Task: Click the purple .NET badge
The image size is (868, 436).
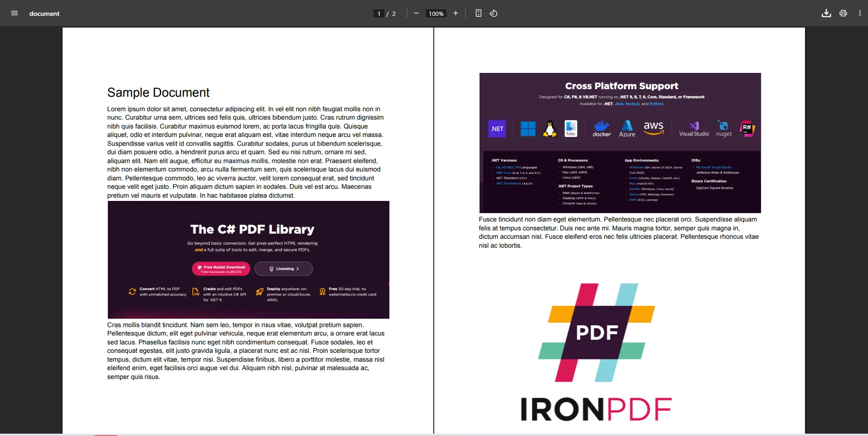Action: (497, 129)
